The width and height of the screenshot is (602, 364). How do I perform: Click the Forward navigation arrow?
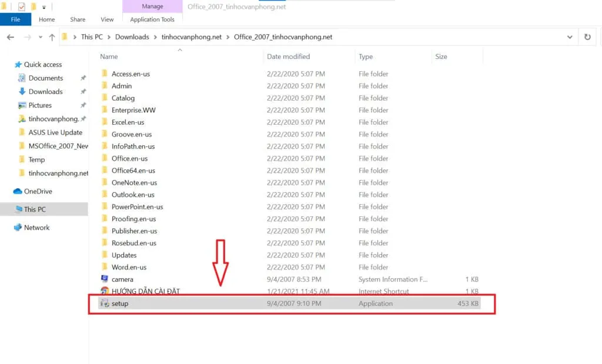click(x=27, y=37)
